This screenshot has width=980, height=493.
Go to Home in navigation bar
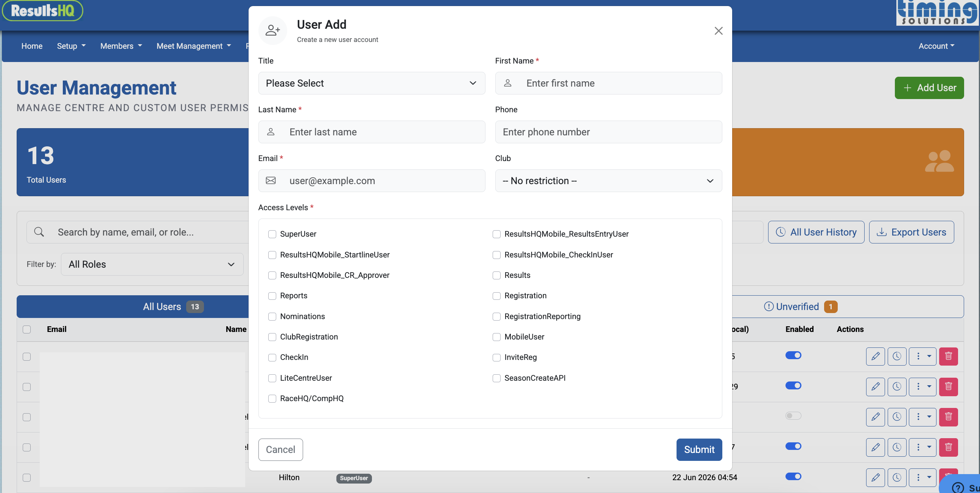tap(32, 46)
